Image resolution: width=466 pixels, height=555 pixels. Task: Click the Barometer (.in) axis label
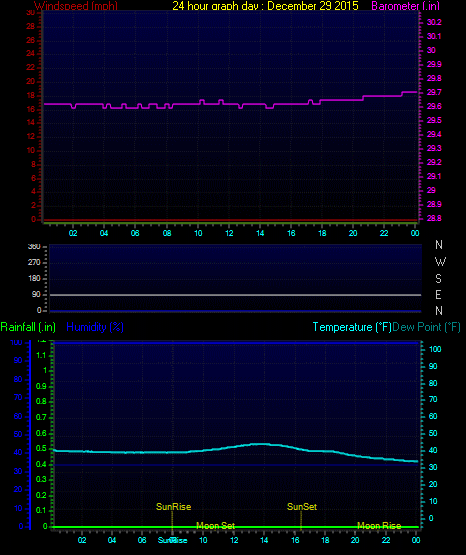[405, 6]
